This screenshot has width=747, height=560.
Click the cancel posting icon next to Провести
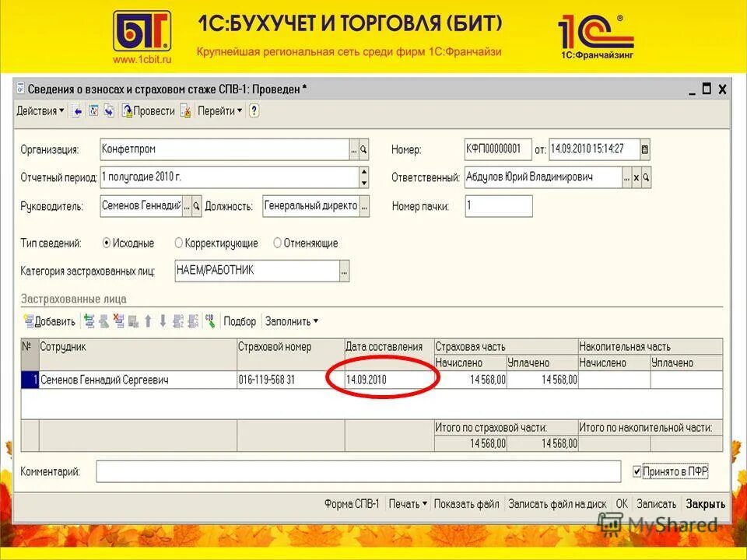186,111
